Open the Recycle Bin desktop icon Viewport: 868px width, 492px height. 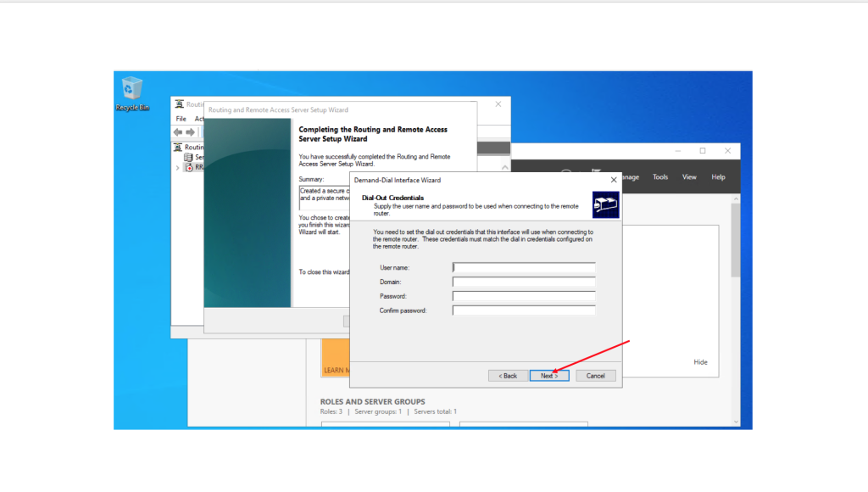tap(132, 90)
